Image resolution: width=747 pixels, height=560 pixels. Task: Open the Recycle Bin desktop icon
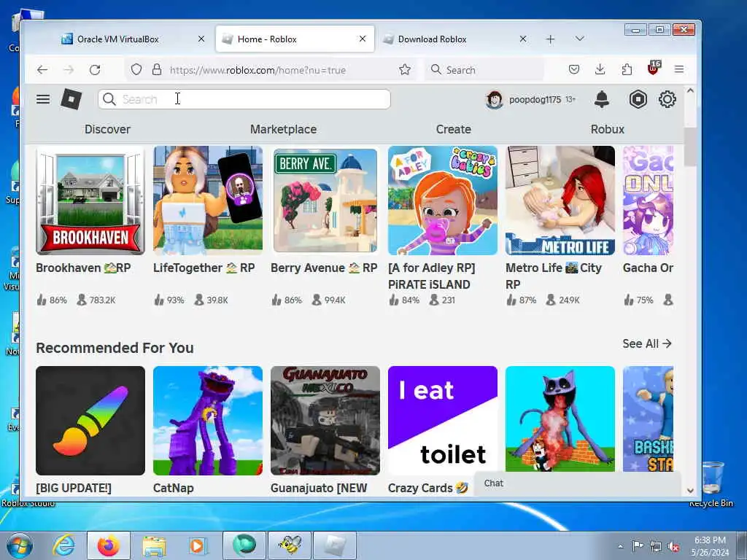(x=711, y=483)
